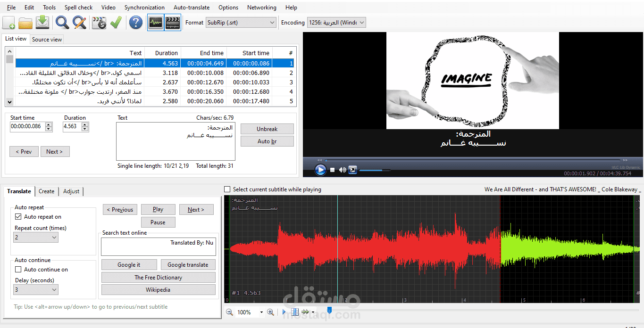
Task: Open the File menu
Action: 11,8
